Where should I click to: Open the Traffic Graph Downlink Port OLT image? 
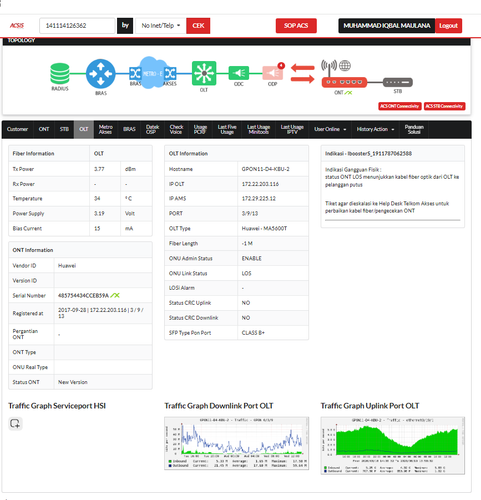click(237, 443)
